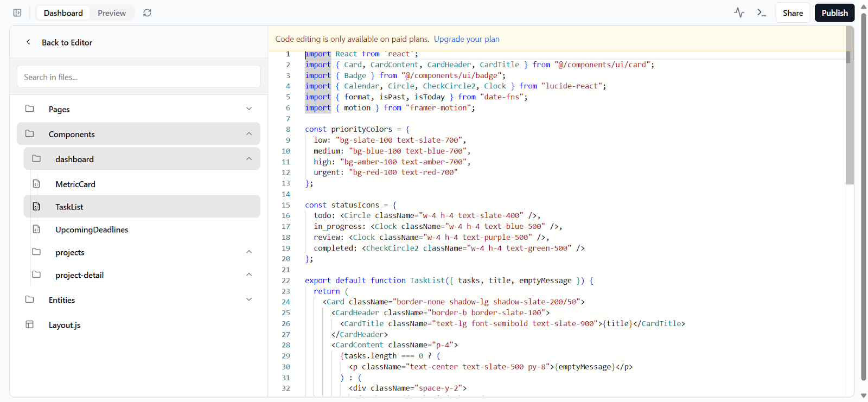This screenshot has width=868, height=402.
Task: Click the TaskList file icon
Action: click(x=36, y=206)
